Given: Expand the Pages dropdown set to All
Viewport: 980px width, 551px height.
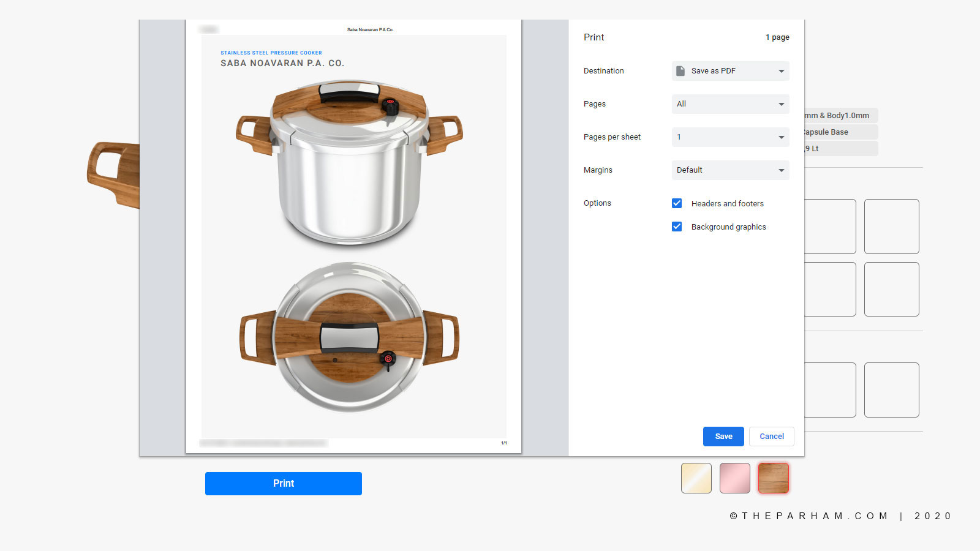Looking at the screenshot, I should coord(730,104).
